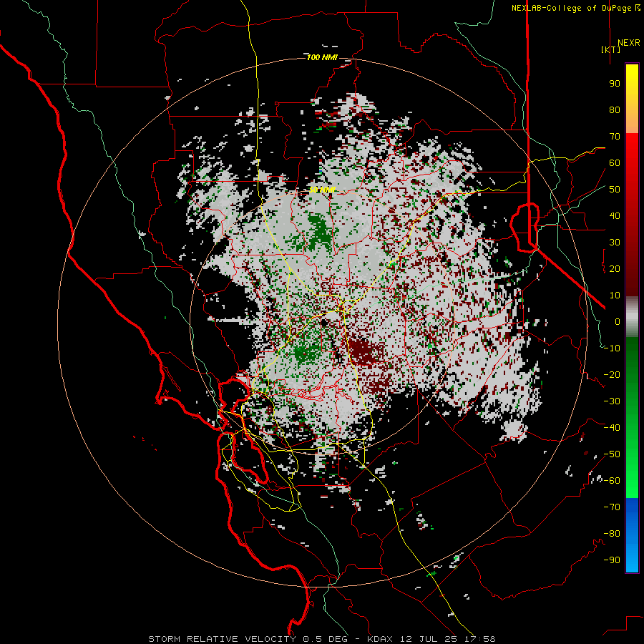The width and height of the screenshot is (644, 644).
Task: Click the blue bottom segment of the color bar
Action: tap(632, 535)
